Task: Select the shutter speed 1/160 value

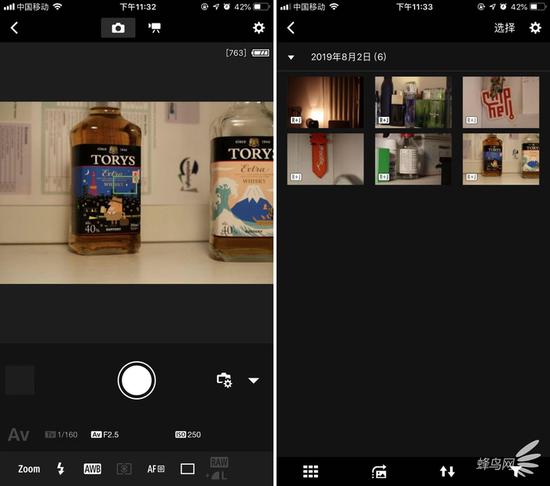Action: coord(61,435)
